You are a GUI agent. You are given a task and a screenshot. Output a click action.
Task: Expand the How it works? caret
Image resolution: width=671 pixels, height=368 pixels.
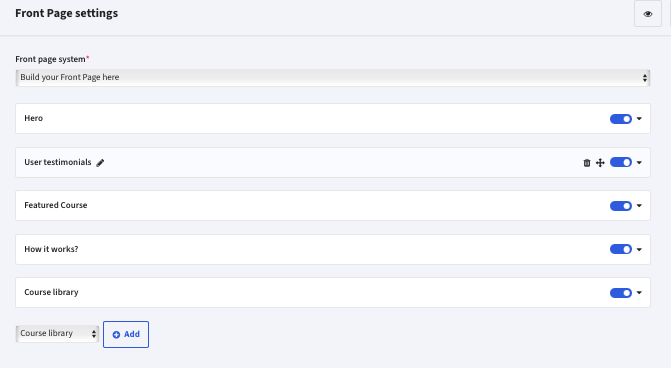tap(639, 249)
